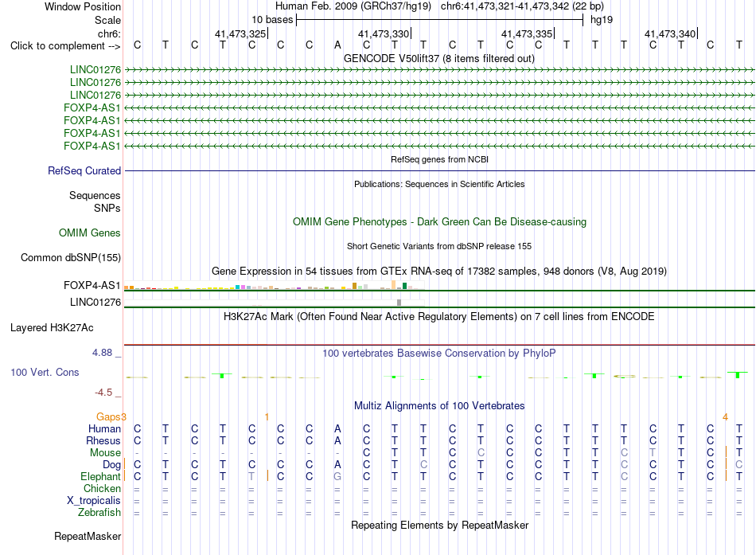The height and width of the screenshot is (555, 756).
Task: Open 'RefSeq genes from NCBI' track title
Action: coord(439,159)
